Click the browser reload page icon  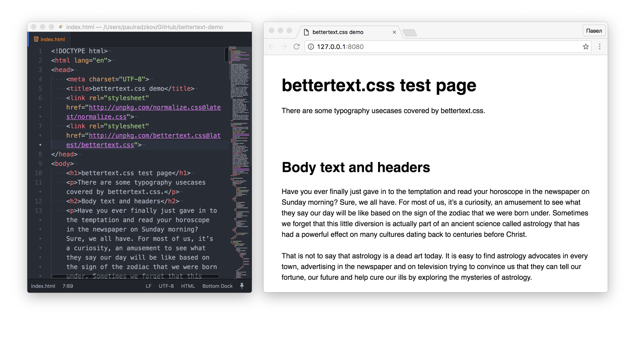tap(296, 46)
